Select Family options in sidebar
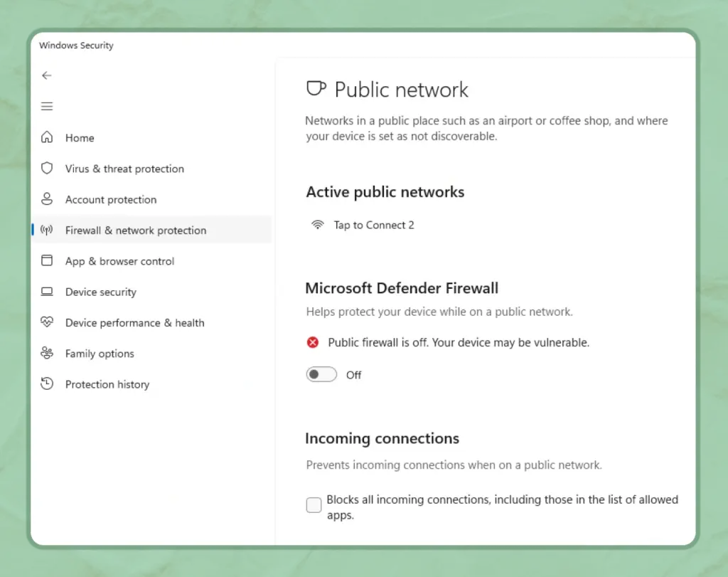The width and height of the screenshot is (728, 577). pos(151,353)
